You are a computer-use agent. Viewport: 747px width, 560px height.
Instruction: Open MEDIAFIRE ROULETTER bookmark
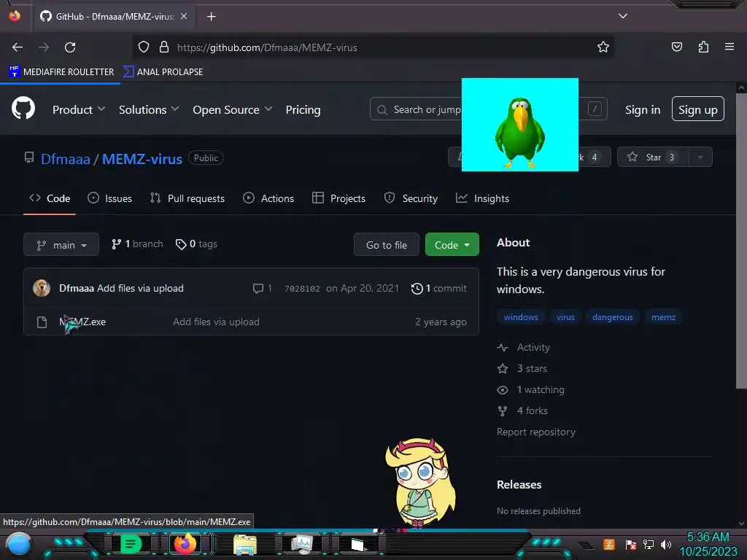click(x=61, y=72)
